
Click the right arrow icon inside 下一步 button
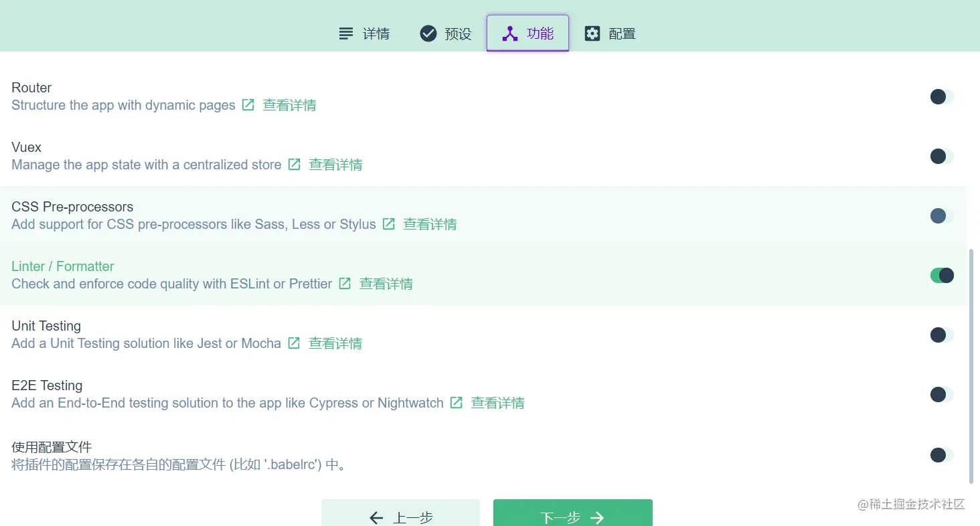596,517
